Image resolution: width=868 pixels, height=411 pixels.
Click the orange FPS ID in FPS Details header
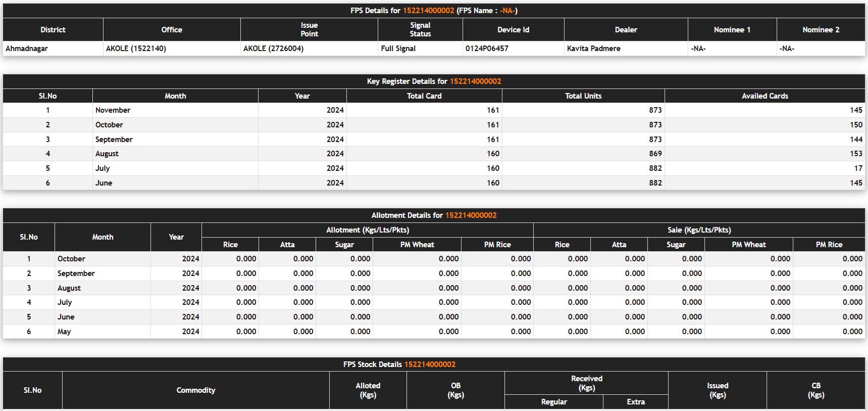428,11
